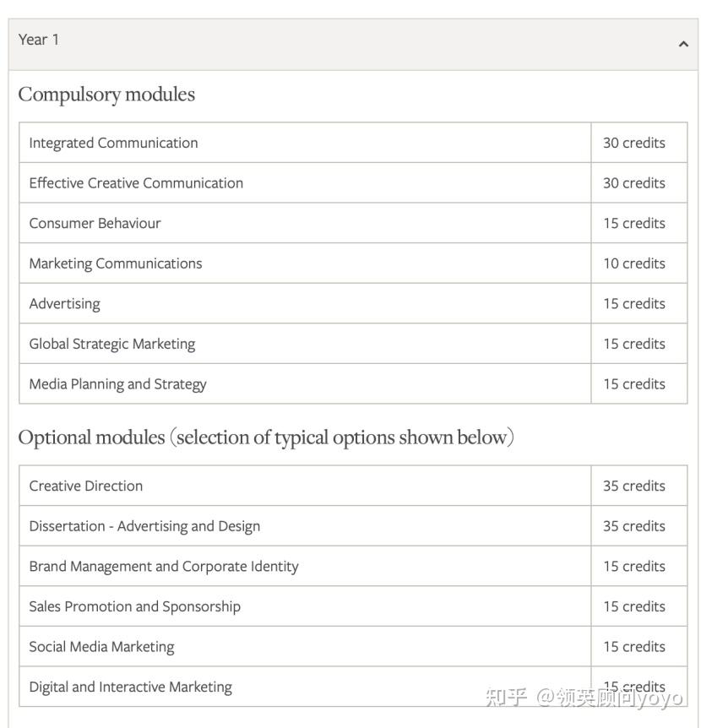
Task: Click 35 credits cell for Creative Direction
Action: point(633,486)
